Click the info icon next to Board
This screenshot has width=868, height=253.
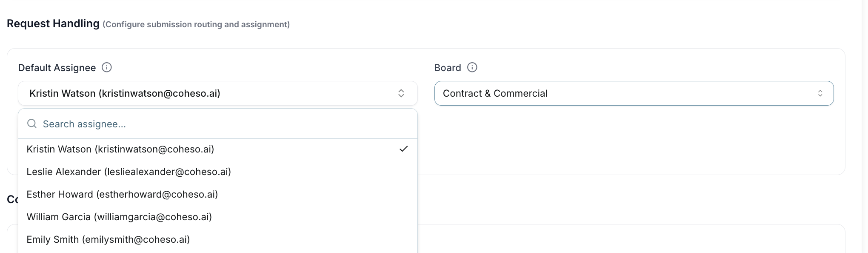coord(472,67)
